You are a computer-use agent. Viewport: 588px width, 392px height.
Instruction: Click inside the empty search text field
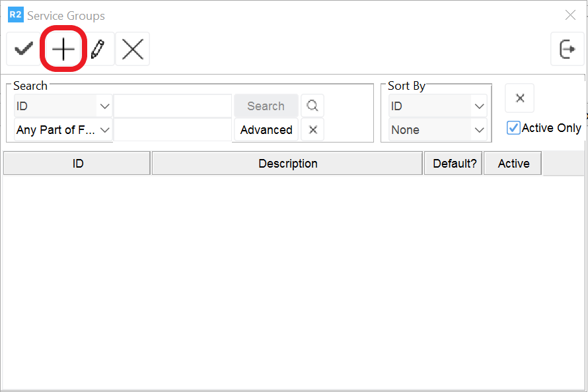(x=172, y=106)
